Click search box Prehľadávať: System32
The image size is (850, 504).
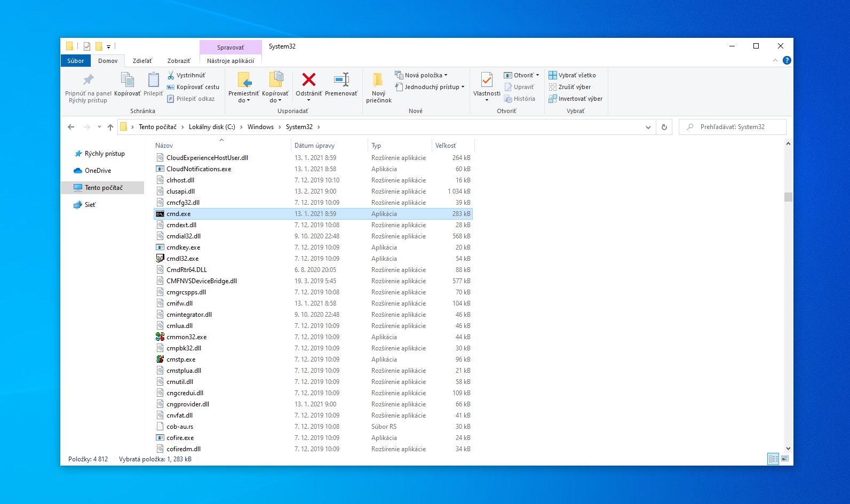click(732, 127)
